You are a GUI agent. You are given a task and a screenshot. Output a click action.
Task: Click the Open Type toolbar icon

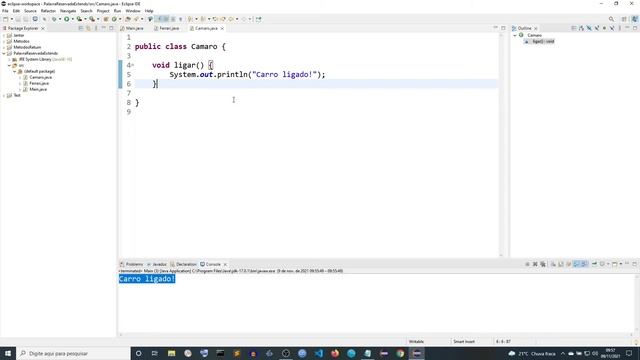128,19
